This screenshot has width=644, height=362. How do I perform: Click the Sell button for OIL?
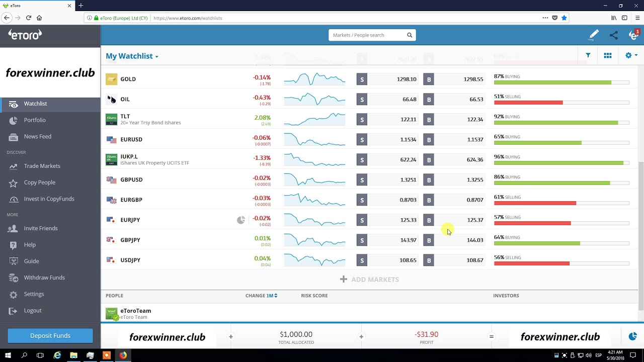coord(362,100)
